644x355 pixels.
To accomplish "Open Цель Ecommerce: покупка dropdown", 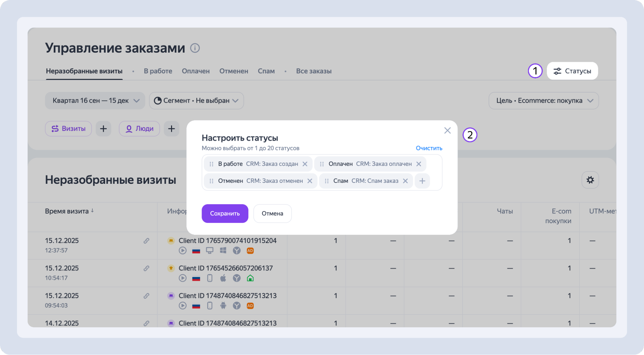I will pyautogui.click(x=543, y=101).
